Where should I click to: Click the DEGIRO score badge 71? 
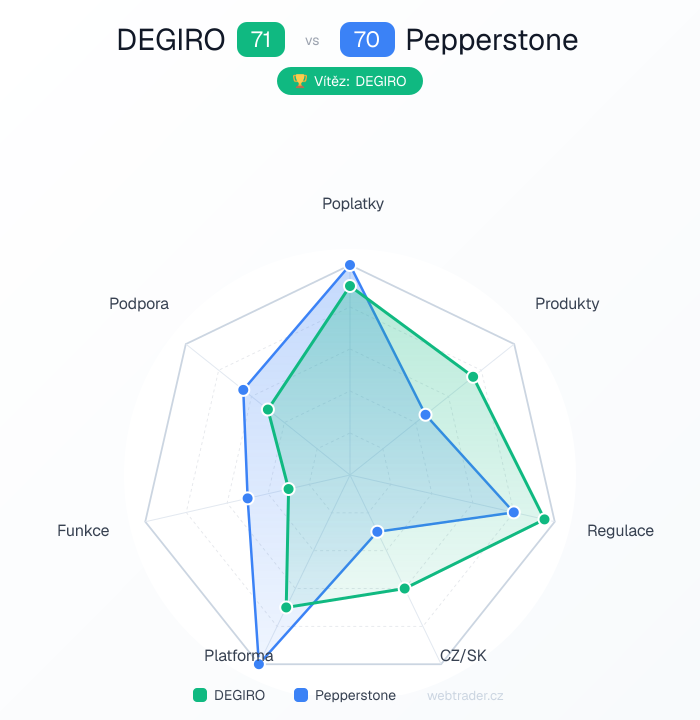pos(261,41)
